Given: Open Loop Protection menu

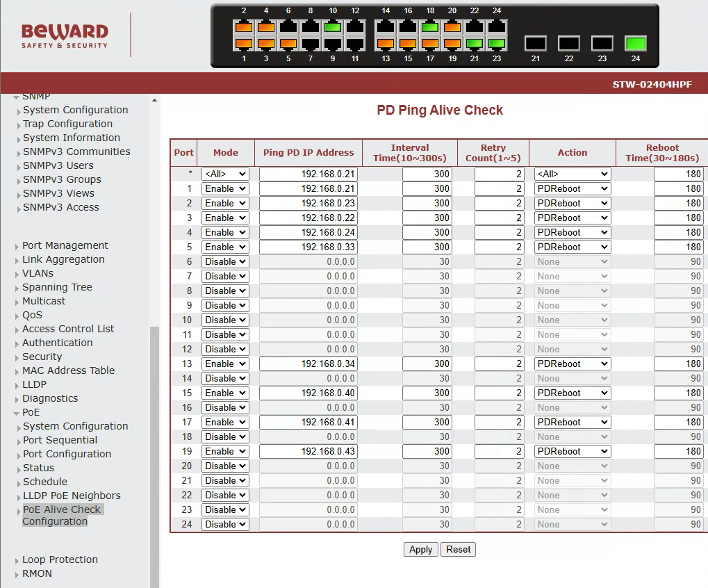Looking at the screenshot, I should (x=60, y=560).
